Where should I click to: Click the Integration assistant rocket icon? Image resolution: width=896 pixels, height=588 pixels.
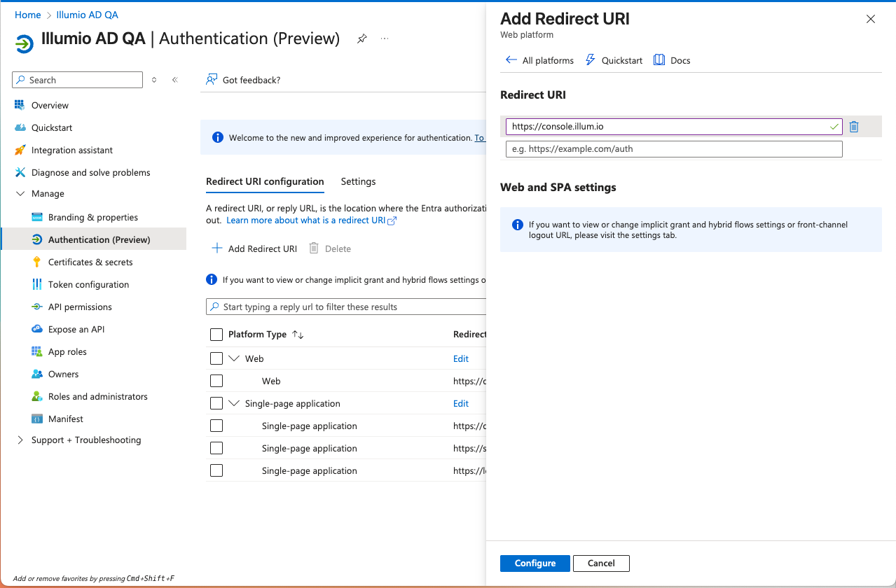(x=20, y=150)
